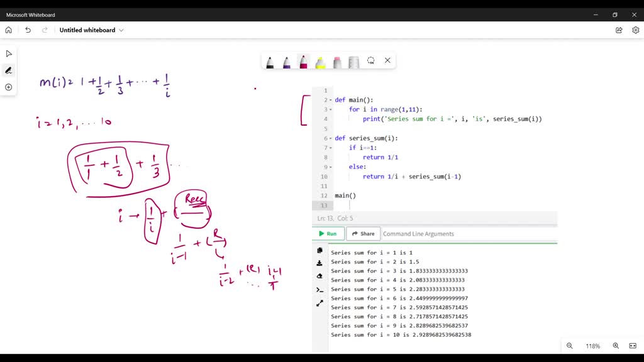The image size is (644, 362).
Task: Undo the last stroke
Action: click(28, 30)
